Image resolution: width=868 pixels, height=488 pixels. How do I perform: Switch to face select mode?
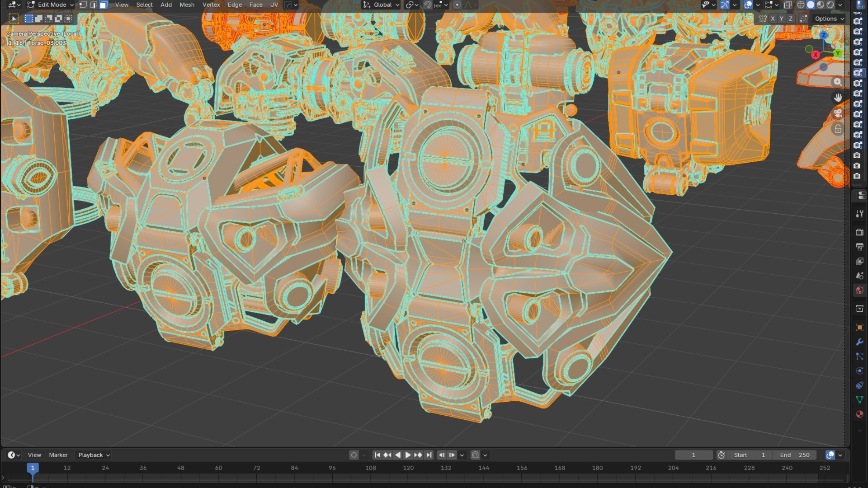pos(104,5)
